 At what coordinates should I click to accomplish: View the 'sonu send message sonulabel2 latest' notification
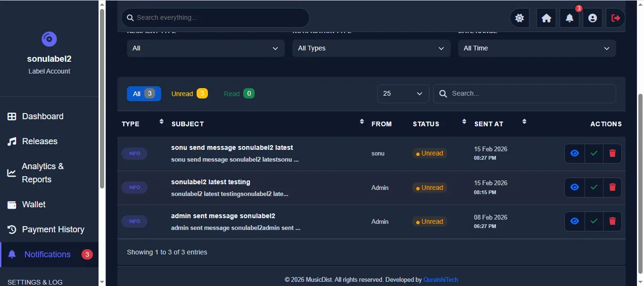pos(575,154)
